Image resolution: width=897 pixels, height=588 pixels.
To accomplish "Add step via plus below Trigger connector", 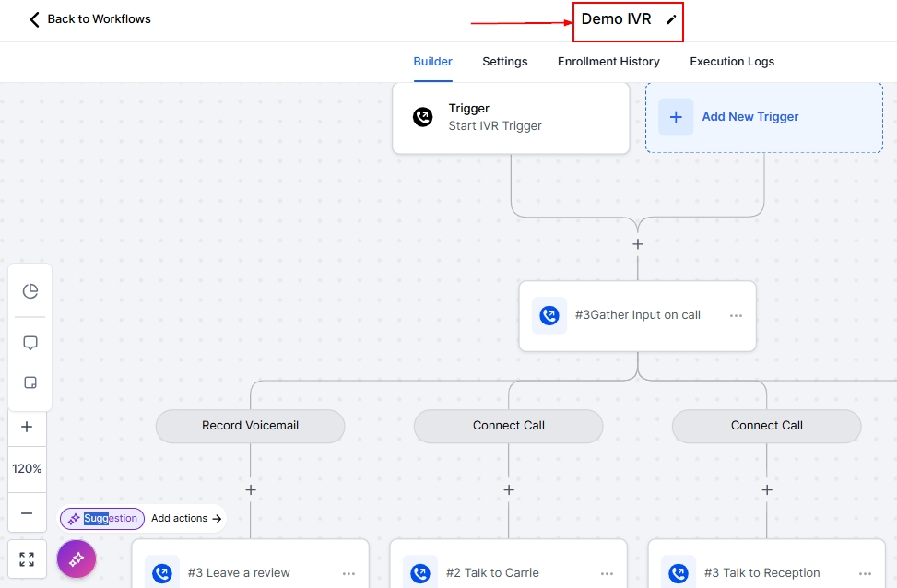I will (x=637, y=244).
